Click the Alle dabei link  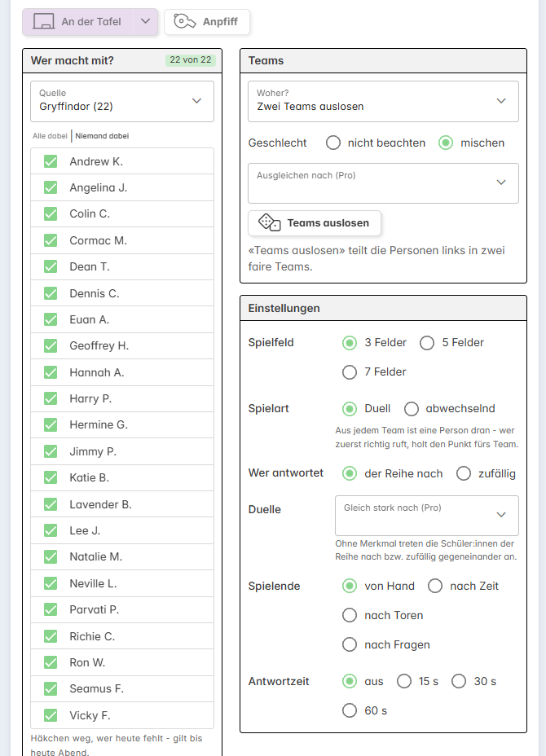click(50, 136)
